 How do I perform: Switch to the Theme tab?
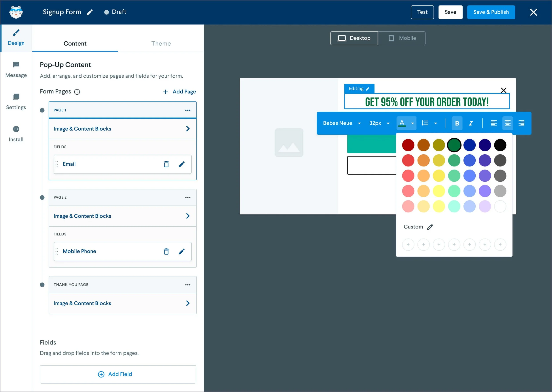[x=161, y=43]
